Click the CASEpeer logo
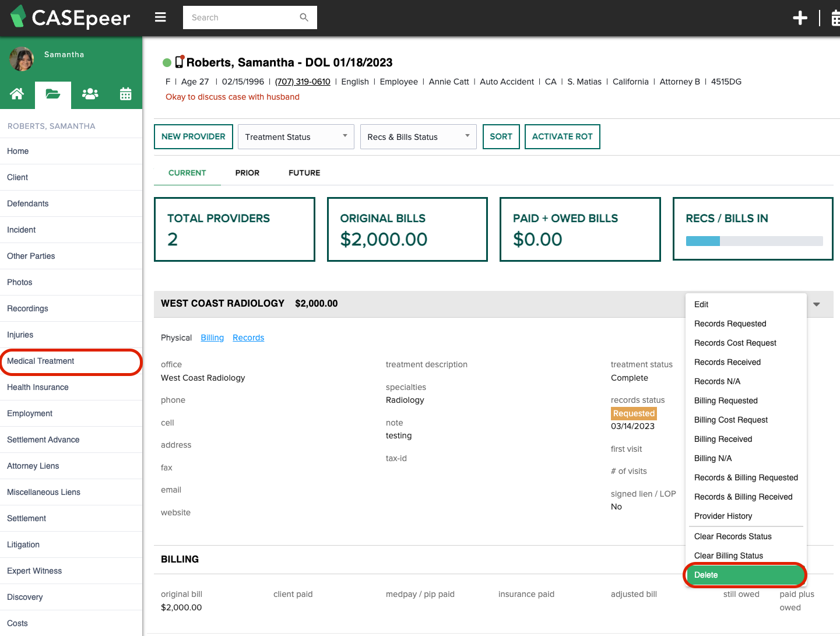The width and height of the screenshot is (840, 636). point(71,17)
